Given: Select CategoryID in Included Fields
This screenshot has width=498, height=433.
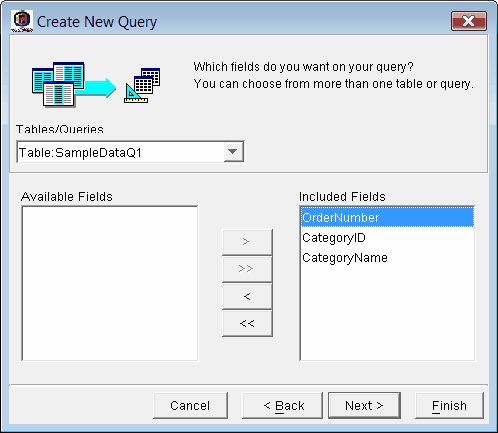Looking at the screenshot, I should point(387,237).
